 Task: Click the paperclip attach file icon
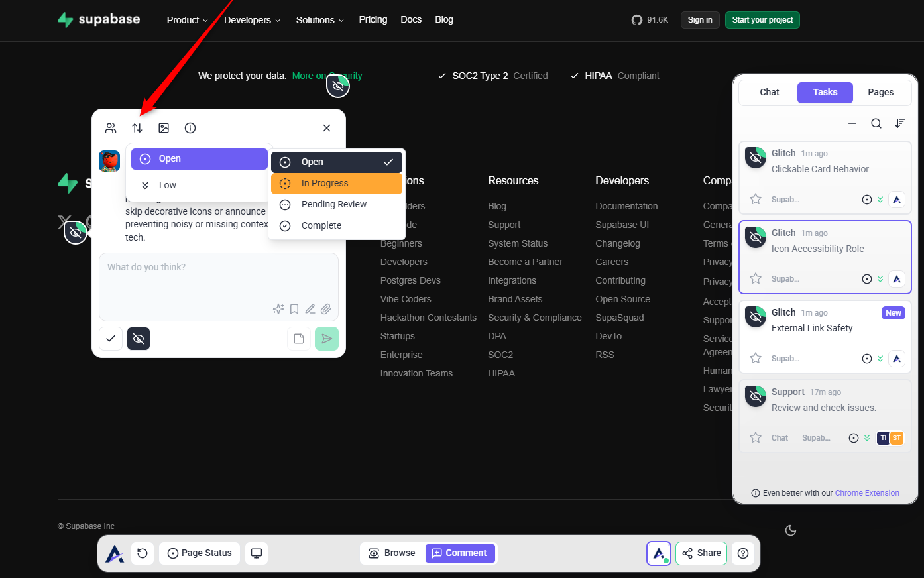326,309
